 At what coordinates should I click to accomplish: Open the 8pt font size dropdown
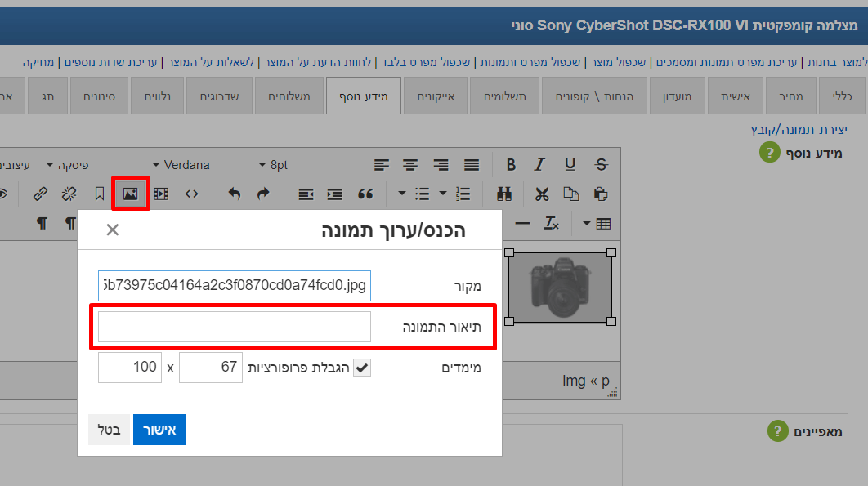tap(274, 165)
